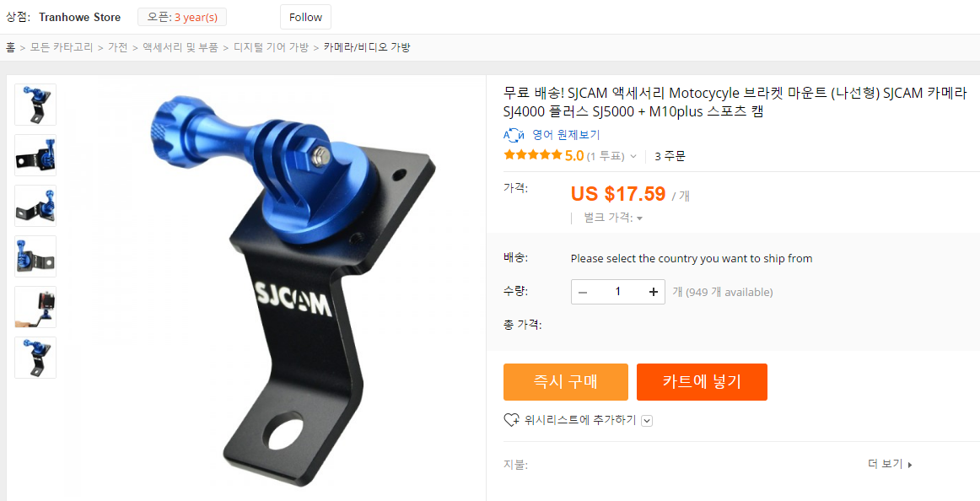The image size is (980, 501).
Task: Click 영어 원제보기 to view English title
Action: [x=566, y=135]
